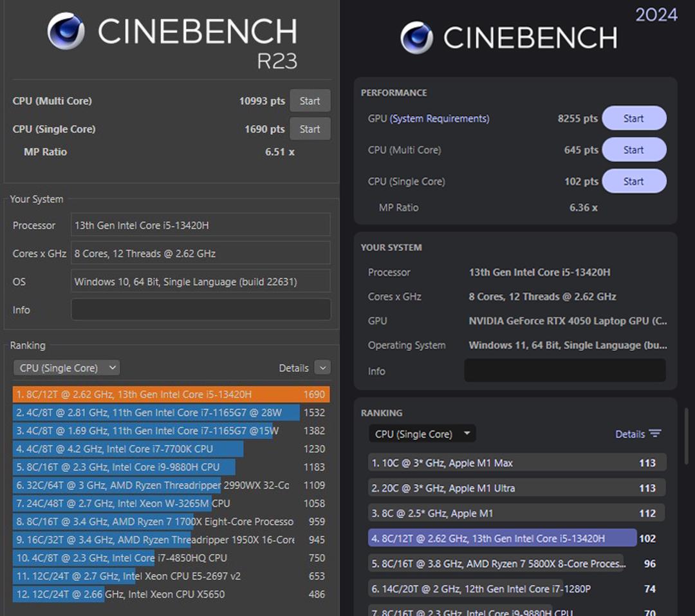The height and width of the screenshot is (616, 695).
Task: Click the Cinebench 2024 logo sphere
Action: coord(416,38)
